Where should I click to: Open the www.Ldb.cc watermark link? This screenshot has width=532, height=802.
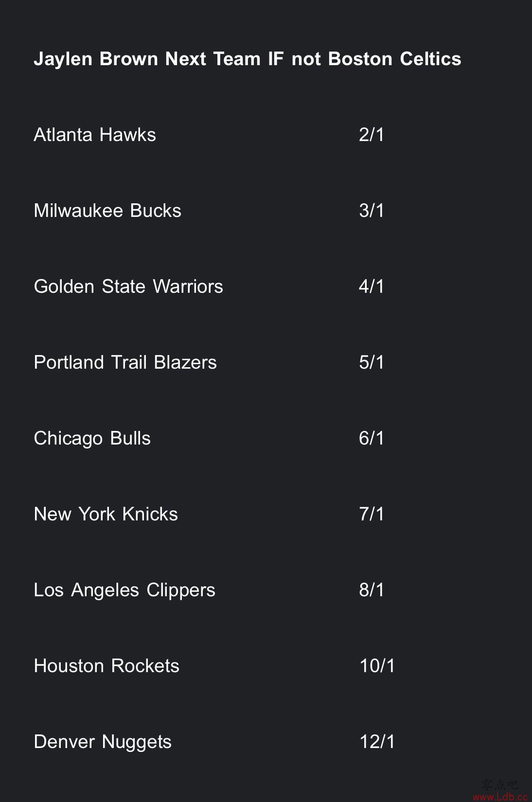click(x=499, y=797)
